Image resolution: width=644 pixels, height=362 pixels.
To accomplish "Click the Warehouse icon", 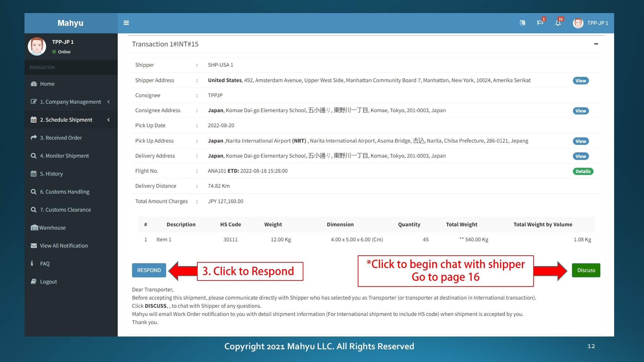I will tap(34, 228).
